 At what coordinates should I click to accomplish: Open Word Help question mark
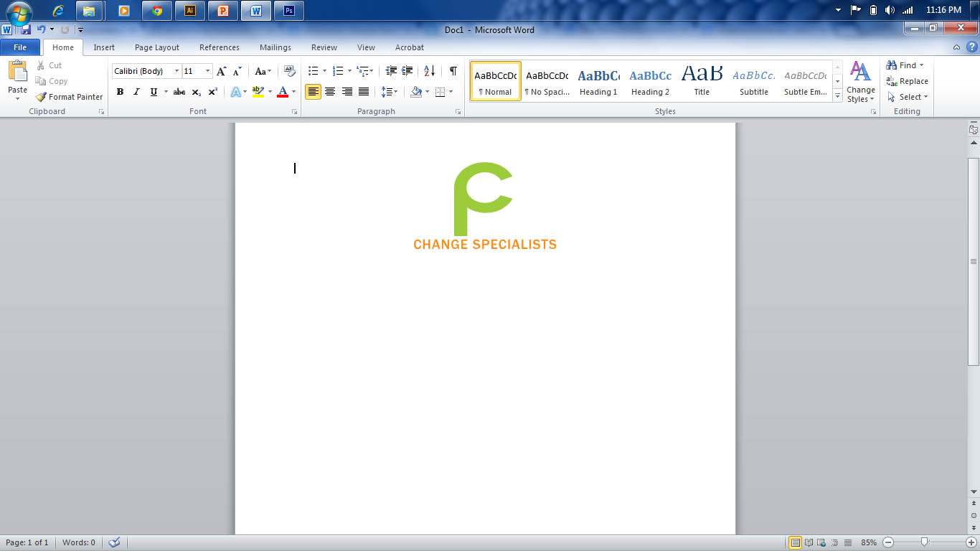click(x=971, y=47)
